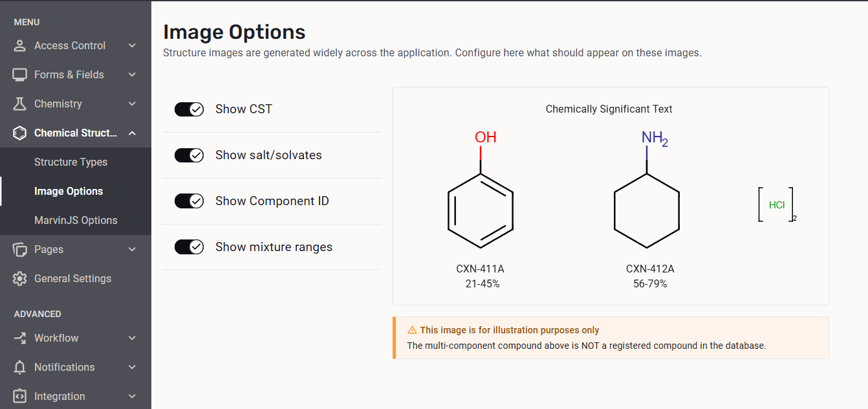
Task: Click the Chemistry flask icon
Action: pos(19,104)
